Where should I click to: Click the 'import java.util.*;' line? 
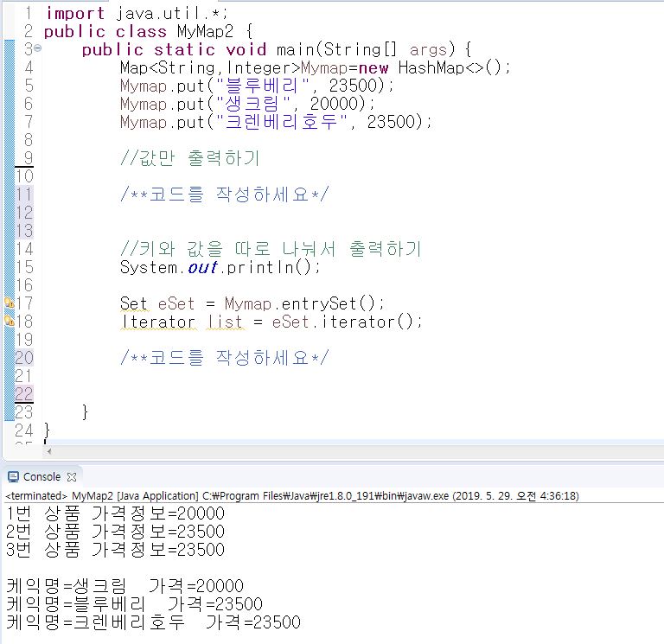point(137,13)
